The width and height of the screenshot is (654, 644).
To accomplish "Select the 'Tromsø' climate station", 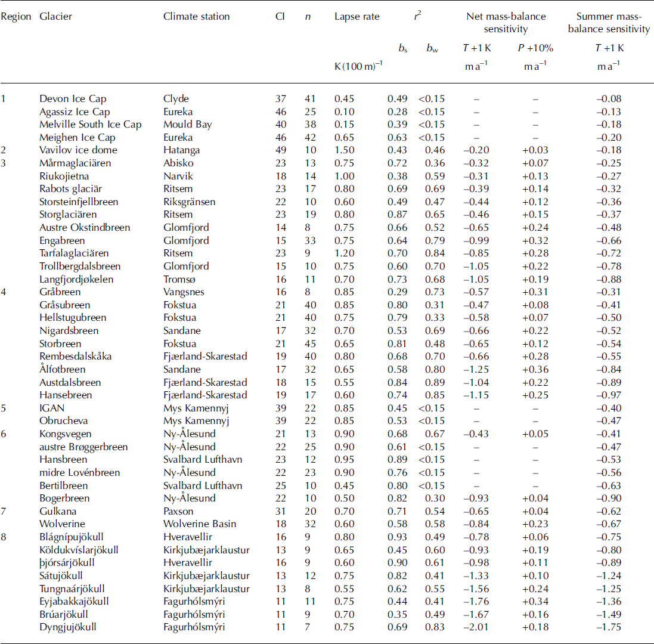I will pyautogui.click(x=179, y=280).
